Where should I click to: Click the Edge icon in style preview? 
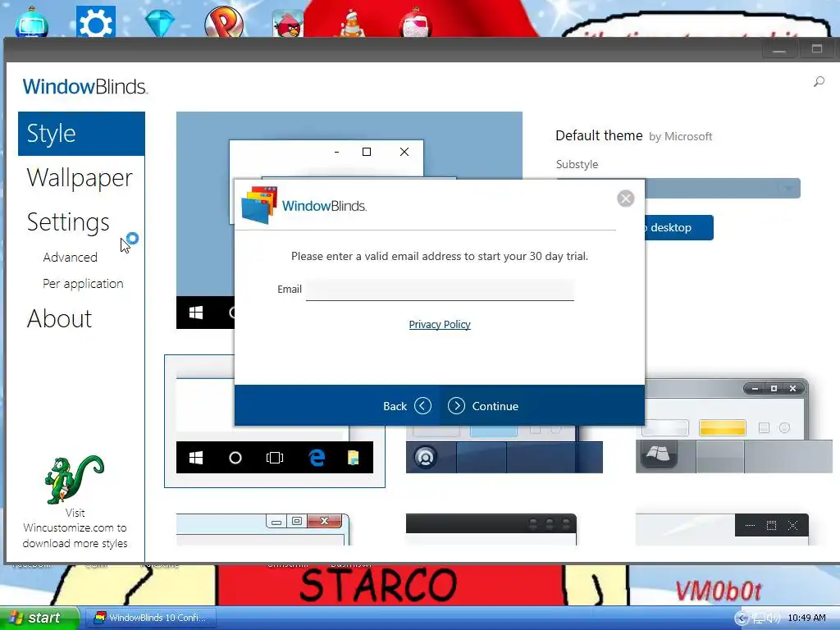click(317, 458)
